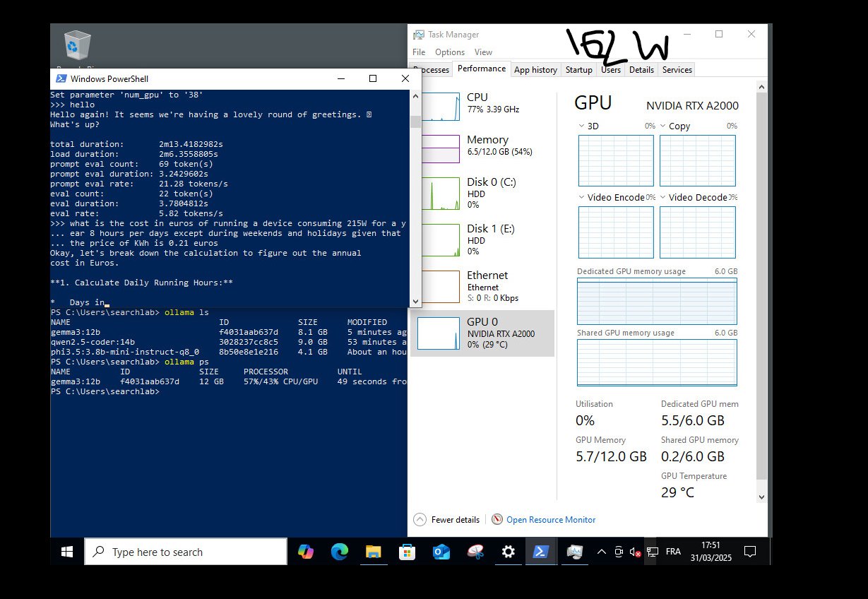
Task: Switch to PowerShell taskbar icon
Action: [542, 552]
